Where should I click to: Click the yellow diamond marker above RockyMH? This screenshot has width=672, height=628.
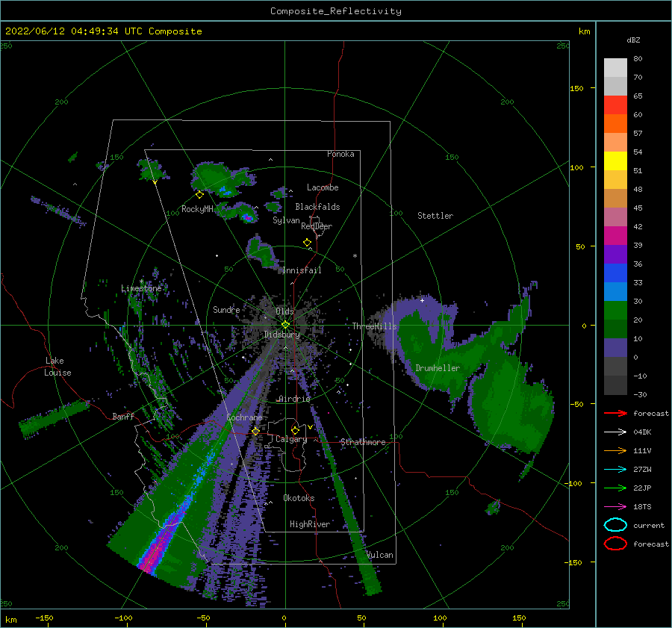[x=199, y=195]
